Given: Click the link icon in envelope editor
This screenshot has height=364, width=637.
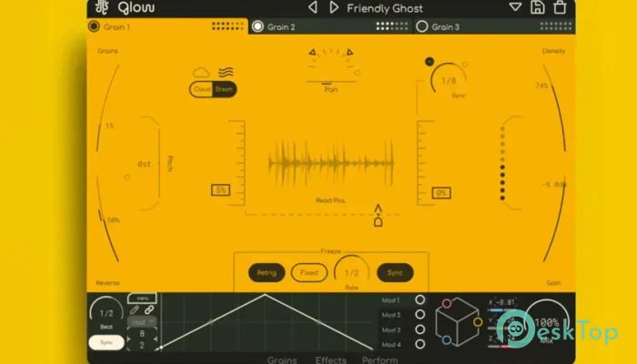Looking at the screenshot, I should click(149, 310).
